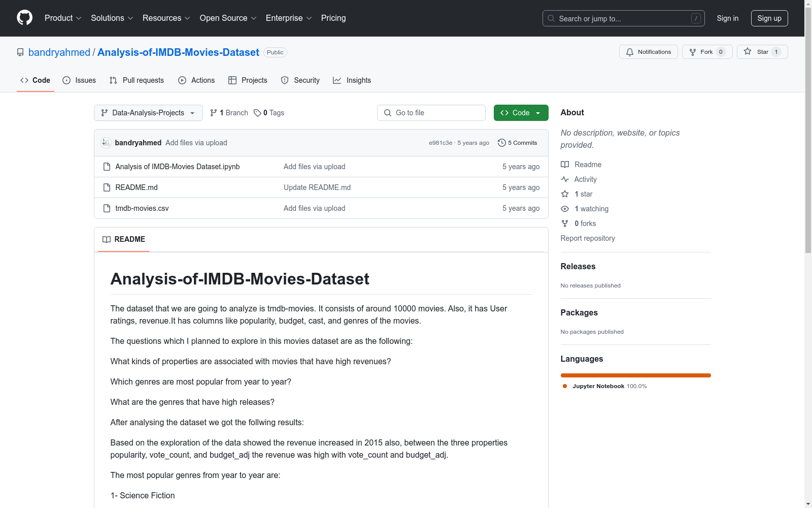
Task: Click the tag icon next to Tags
Action: 257,113
